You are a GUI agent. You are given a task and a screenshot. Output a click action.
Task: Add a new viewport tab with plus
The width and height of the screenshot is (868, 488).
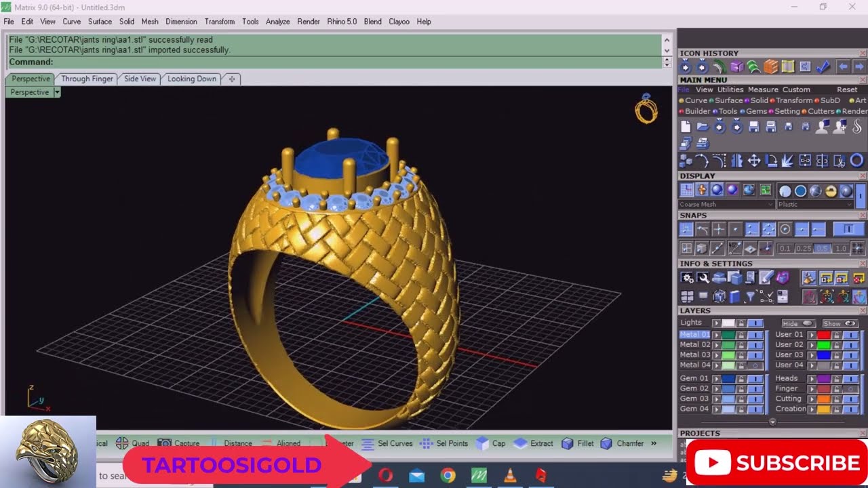232,79
